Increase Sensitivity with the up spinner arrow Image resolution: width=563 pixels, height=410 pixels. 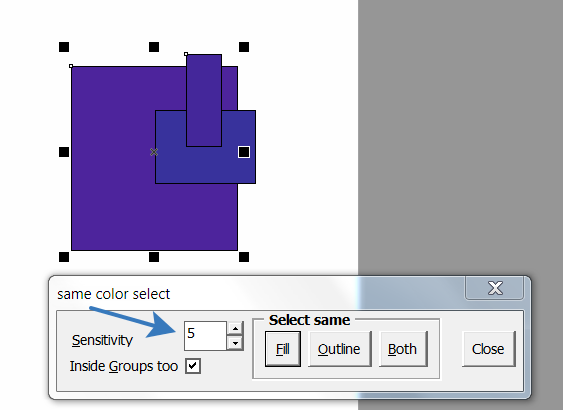coord(236,328)
